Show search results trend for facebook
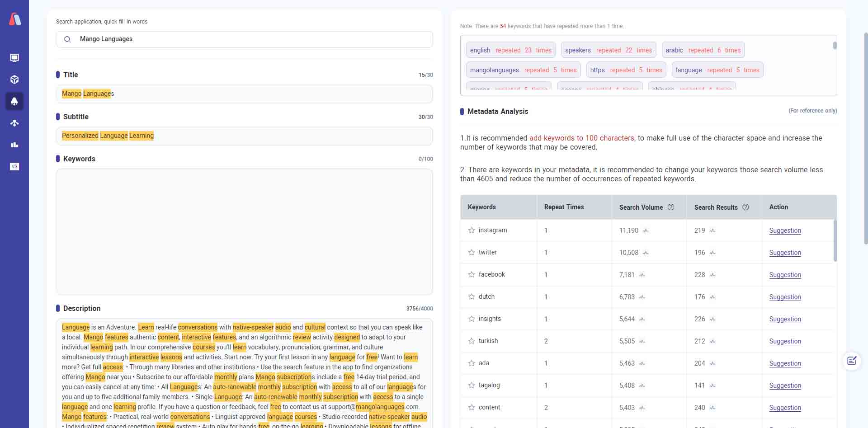Viewport: 868px width, 428px height. tap(712, 275)
